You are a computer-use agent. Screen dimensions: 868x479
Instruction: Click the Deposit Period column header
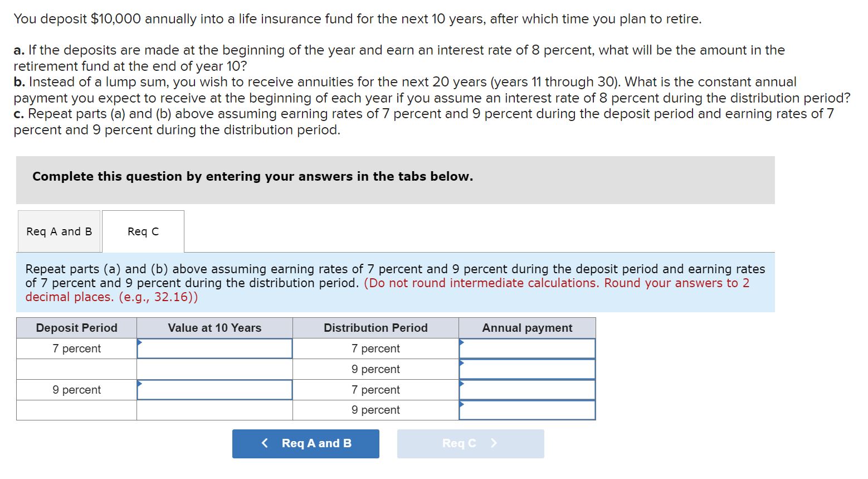click(76, 328)
